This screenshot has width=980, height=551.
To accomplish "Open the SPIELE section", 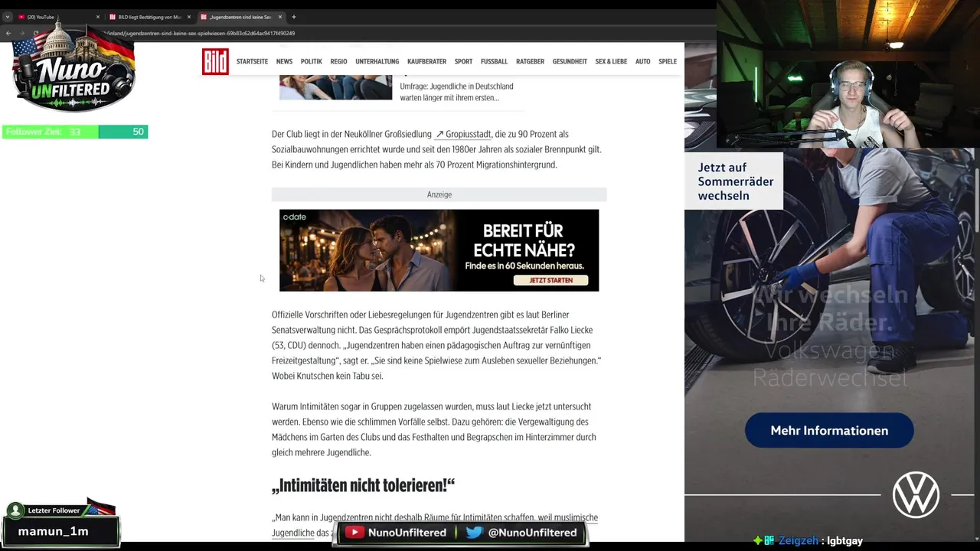I will coord(668,61).
